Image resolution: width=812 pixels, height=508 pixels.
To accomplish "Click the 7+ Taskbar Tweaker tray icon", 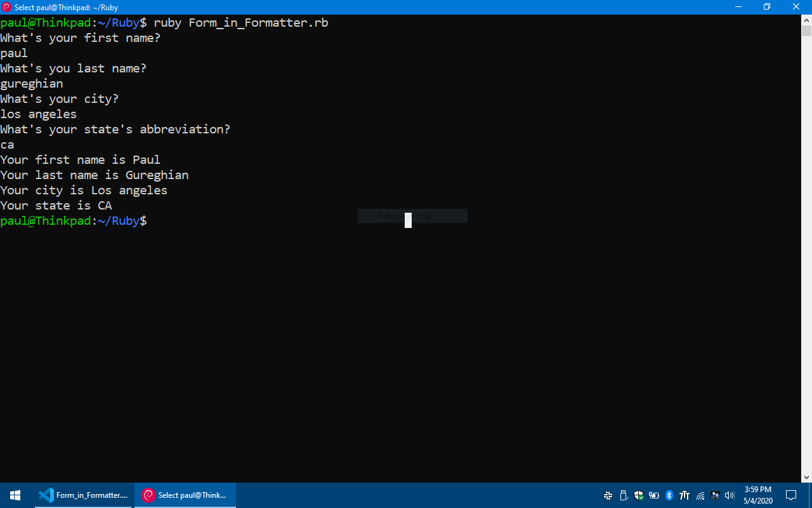I will (x=684, y=495).
